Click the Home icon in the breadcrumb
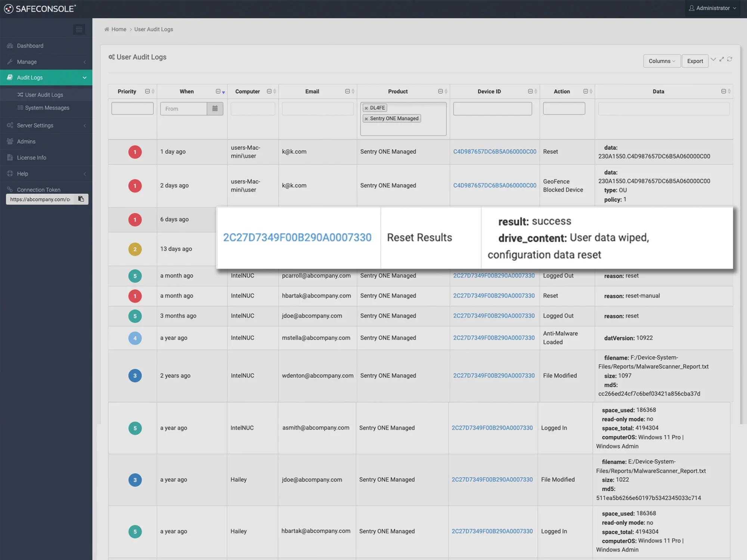Image resolution: width=747 pixels, height=560 pixels. (107, 29)
